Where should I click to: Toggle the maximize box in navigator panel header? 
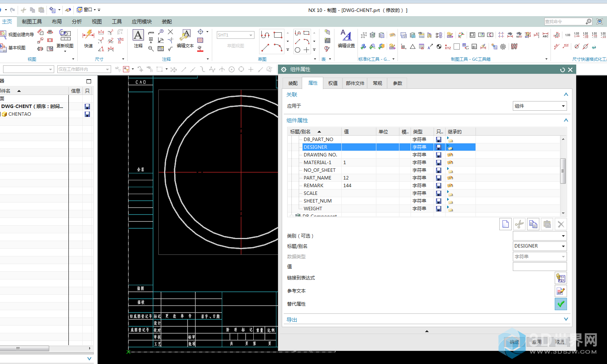89,81
